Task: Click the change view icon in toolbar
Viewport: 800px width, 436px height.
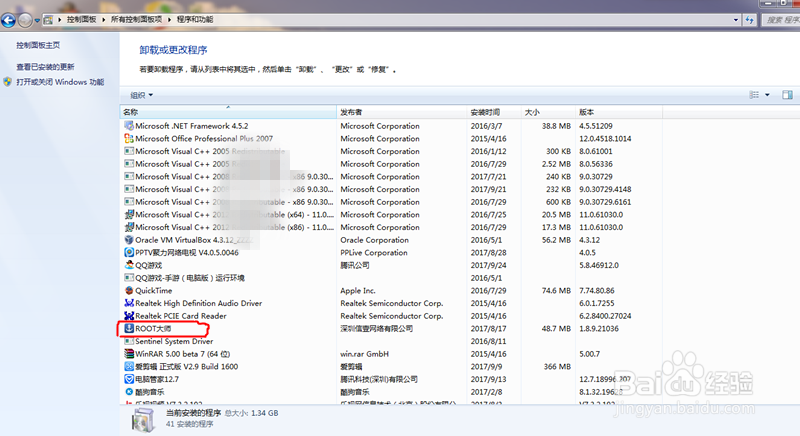Action: (x=754, y=95)
